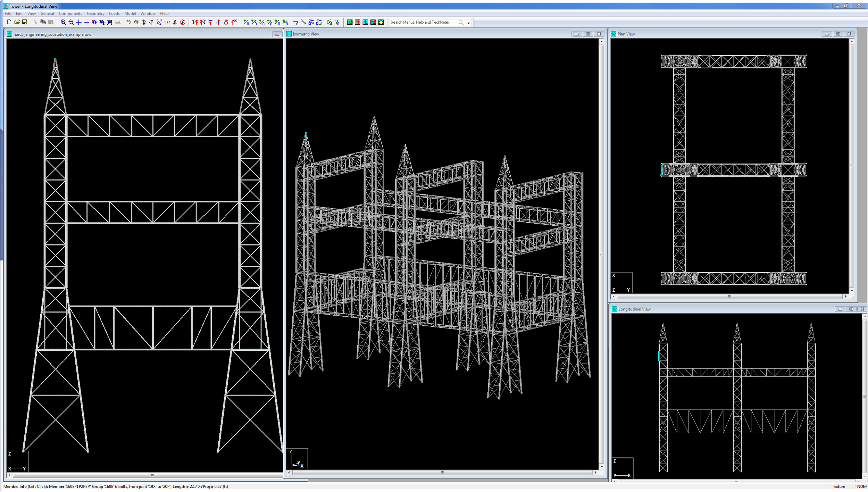Open the Geometry menu
The height and width of the screenshot is (492, 868).
[95, 14]
